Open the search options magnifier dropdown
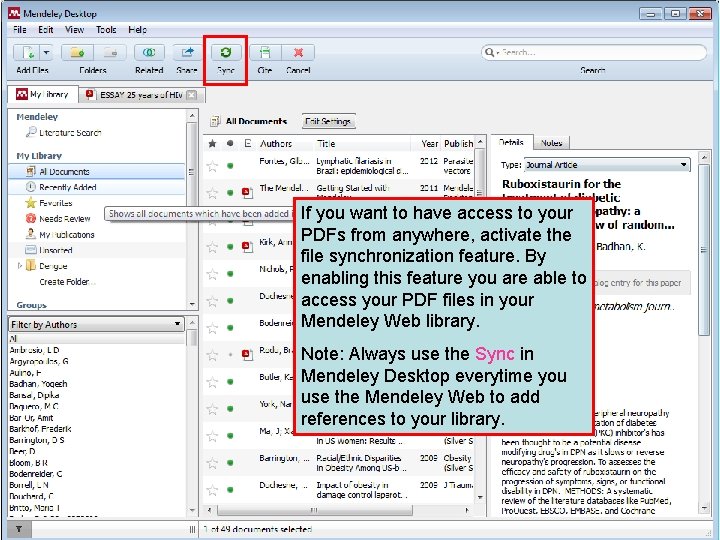The width and height of the screenshot is (720, 540). click(x=492, y=52)
